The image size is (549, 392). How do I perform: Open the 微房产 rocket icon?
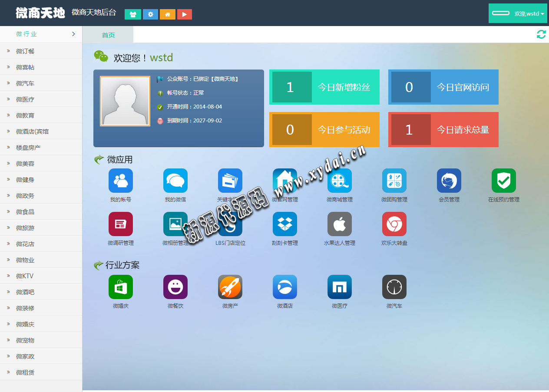pyautogui.click(x=230, y=287)
